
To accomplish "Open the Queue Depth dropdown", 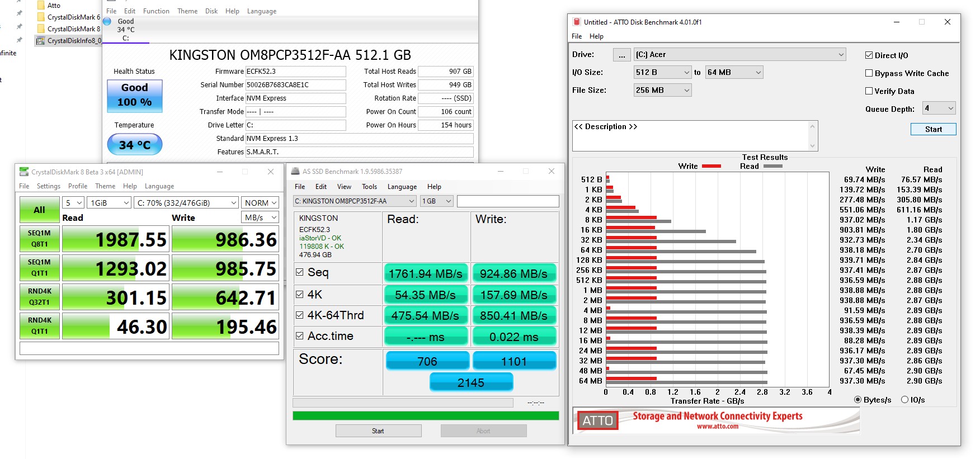I will click(x=939, y=108).
